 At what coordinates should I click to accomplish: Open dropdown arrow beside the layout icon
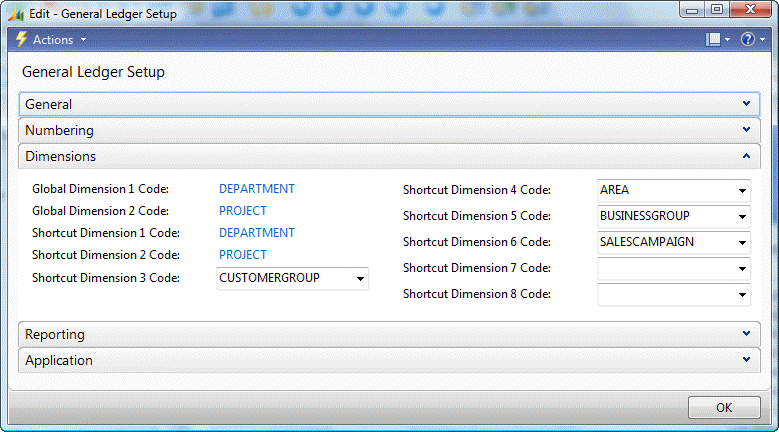click(x=727, y=40)
